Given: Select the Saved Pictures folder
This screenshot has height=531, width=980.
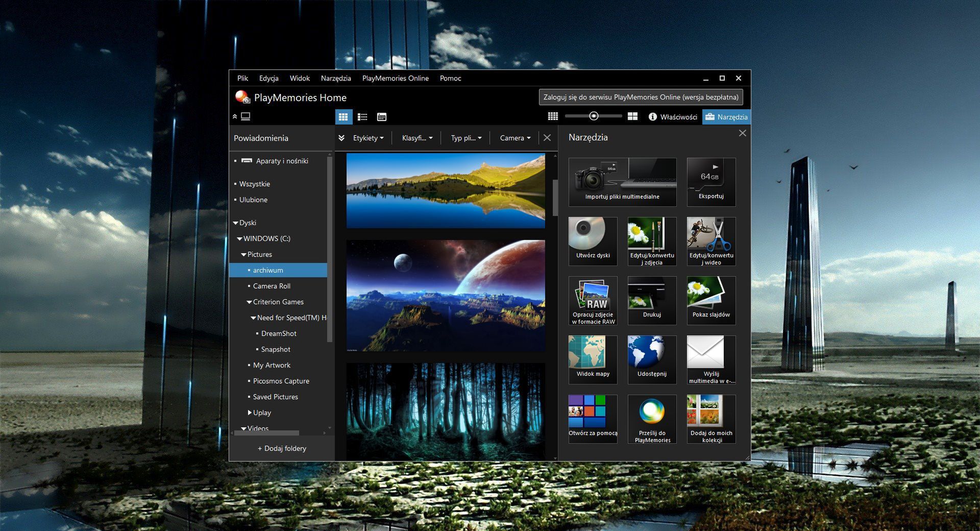Looking at the screenshot, I should (x=278, y=397).
